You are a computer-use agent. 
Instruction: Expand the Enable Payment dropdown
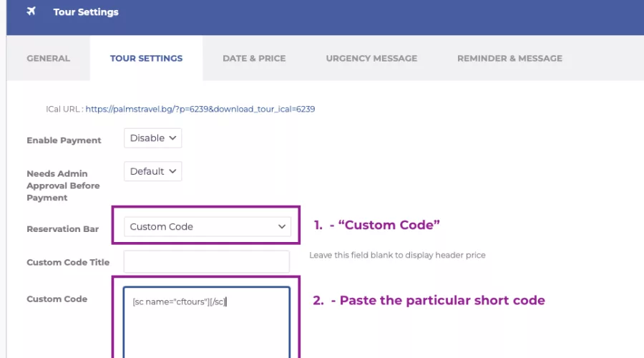point(153,138)
